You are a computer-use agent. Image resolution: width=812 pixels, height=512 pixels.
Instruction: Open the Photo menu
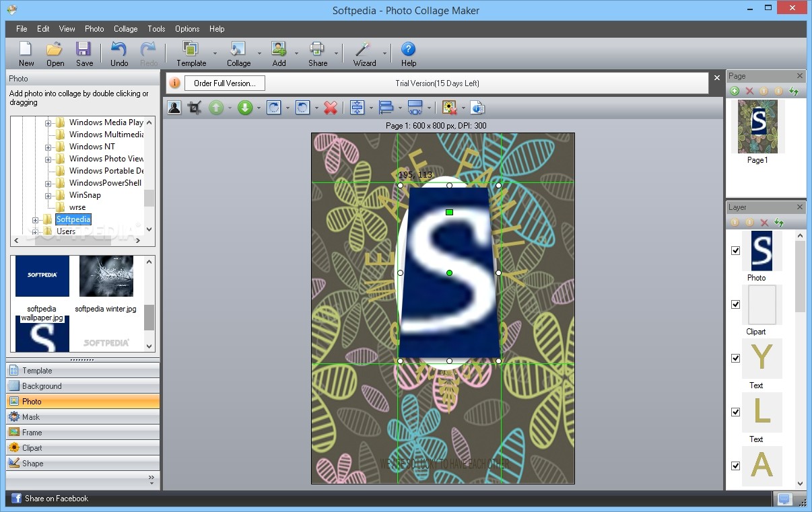pos(94,29)
